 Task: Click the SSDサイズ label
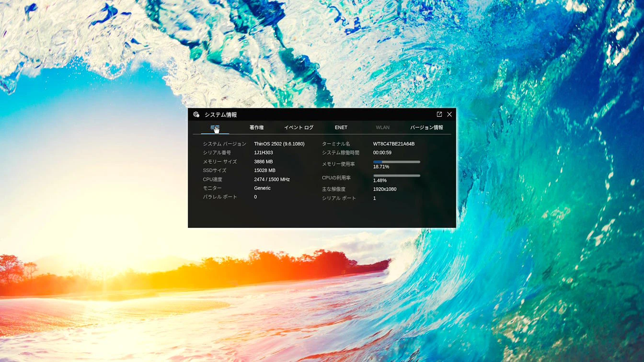214,170
